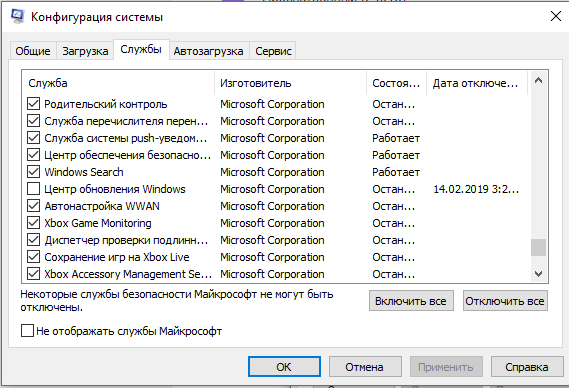This screenshot has height=388, width=569.
Task: Select the Службы tab
Action: click(x=141, y=49)
